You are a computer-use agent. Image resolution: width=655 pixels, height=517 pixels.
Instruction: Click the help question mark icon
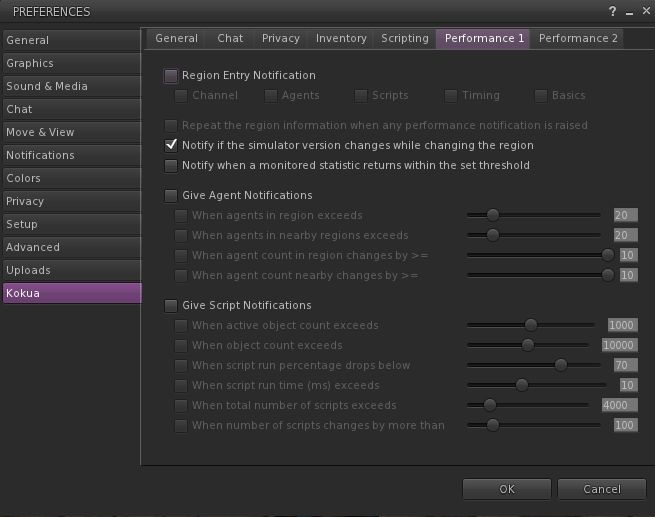tap(611, 11)
